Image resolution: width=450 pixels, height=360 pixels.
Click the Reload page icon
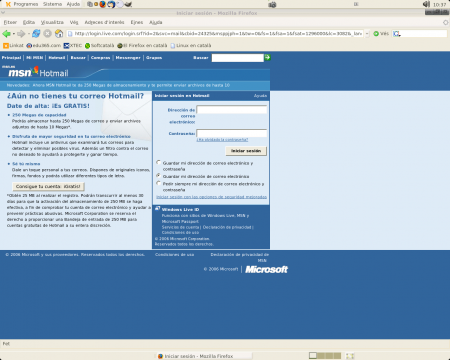36,33
